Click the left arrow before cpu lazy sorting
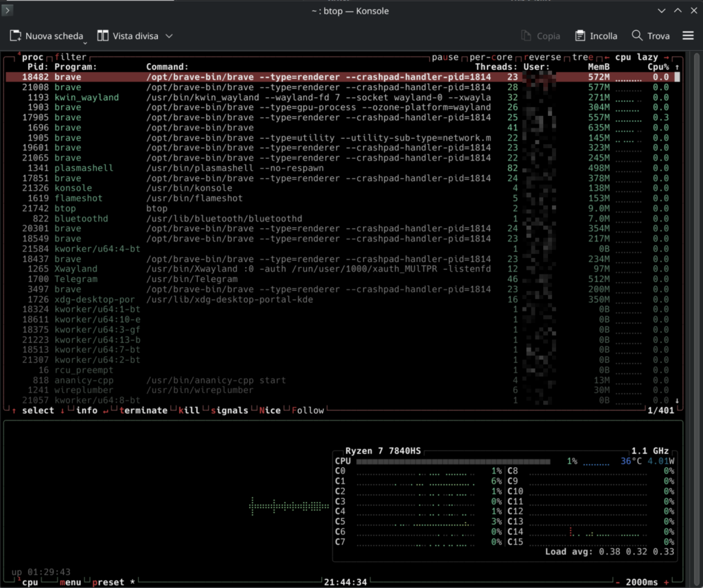This screenshot has width=703, height=588. (607, 58)
